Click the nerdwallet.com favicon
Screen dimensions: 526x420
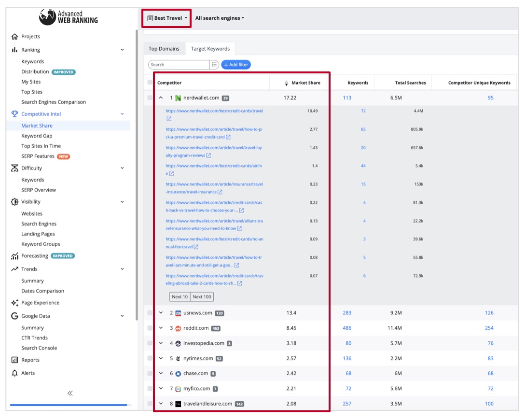point(178,98)
